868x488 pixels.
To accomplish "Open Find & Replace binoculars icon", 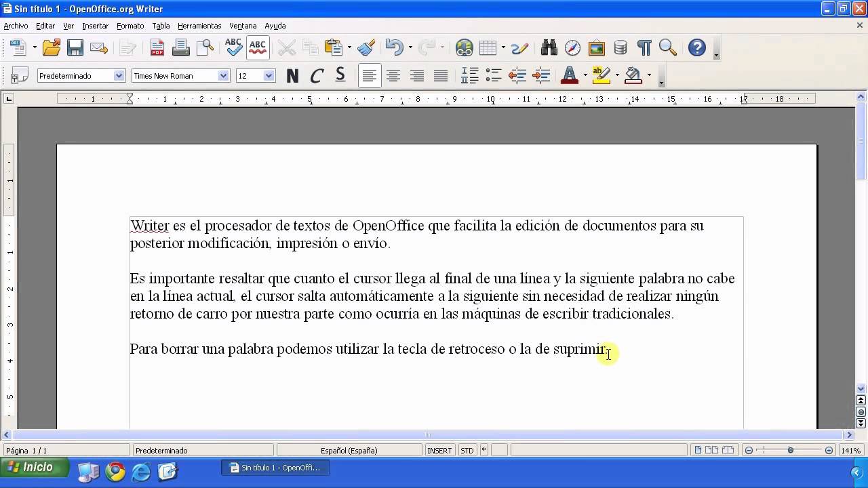I will (549, 47).
